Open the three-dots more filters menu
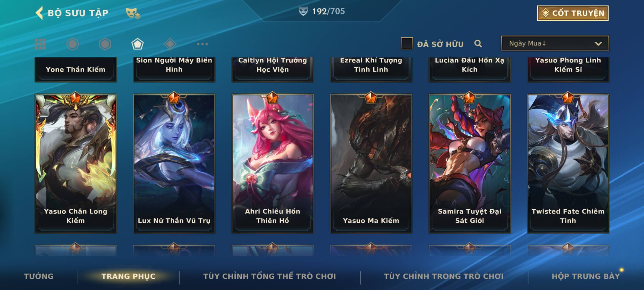The height and width of the screenshot is (290, 644). point(202,44)
